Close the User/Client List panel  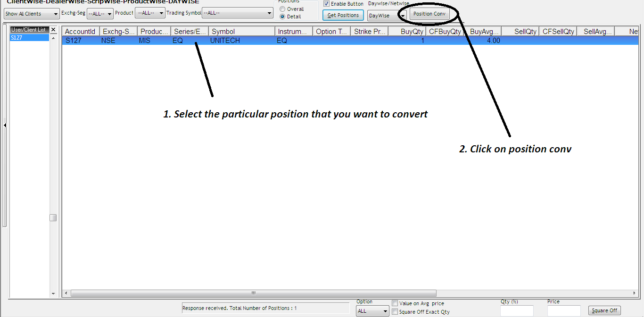(53, 30)
